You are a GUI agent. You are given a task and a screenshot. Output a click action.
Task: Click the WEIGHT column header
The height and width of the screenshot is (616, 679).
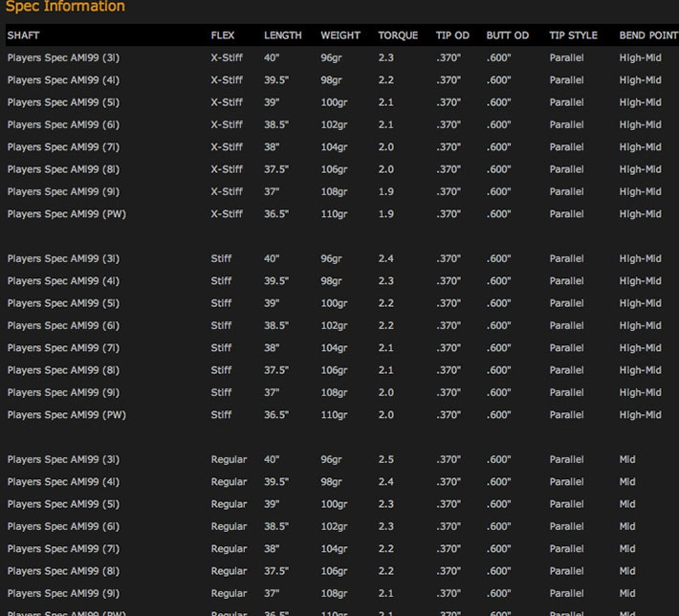pyautogui.click(x=340, y=35)
